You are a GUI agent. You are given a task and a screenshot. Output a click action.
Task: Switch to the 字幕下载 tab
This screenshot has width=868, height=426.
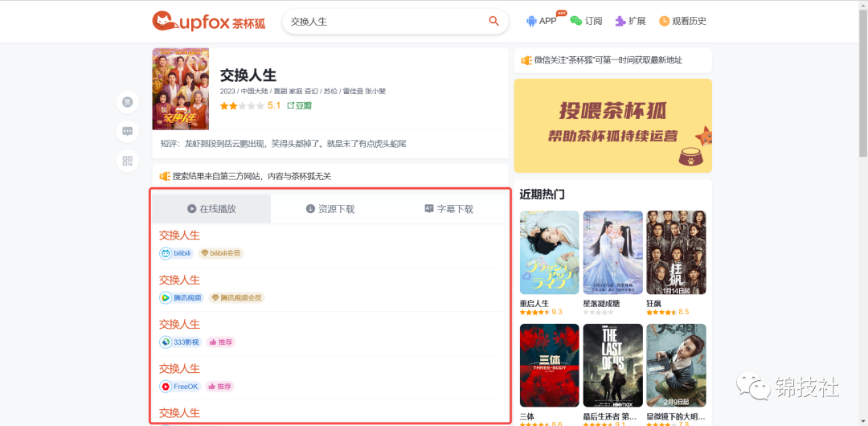pos(448,209)
